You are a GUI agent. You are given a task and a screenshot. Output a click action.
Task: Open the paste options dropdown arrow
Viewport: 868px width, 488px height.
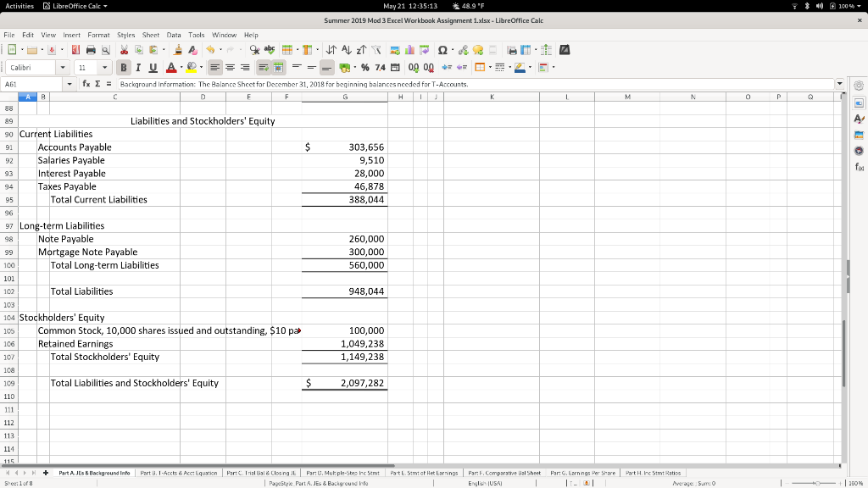(164, 50)
